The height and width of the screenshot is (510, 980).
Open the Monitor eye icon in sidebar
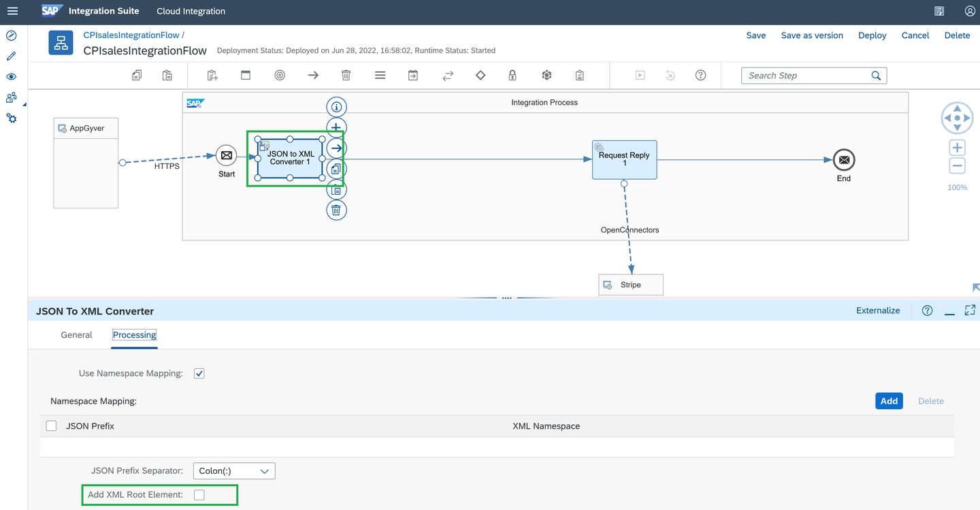pos(12,77)
